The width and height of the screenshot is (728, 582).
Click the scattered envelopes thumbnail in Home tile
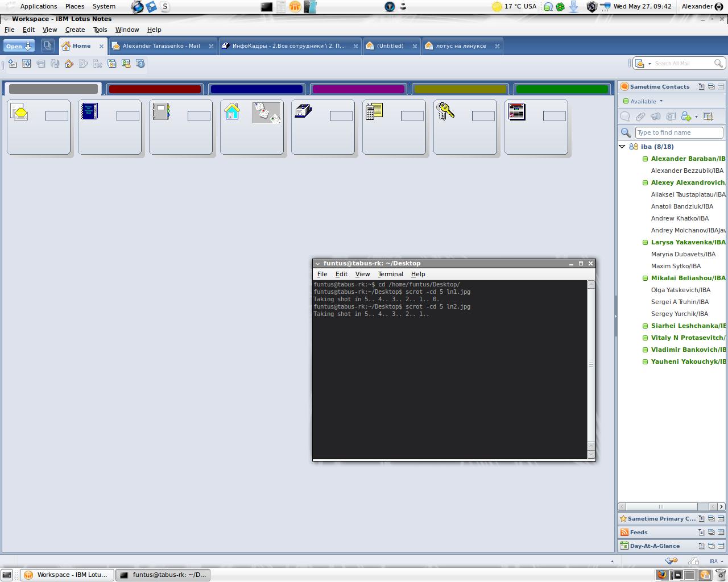(267, 113)
